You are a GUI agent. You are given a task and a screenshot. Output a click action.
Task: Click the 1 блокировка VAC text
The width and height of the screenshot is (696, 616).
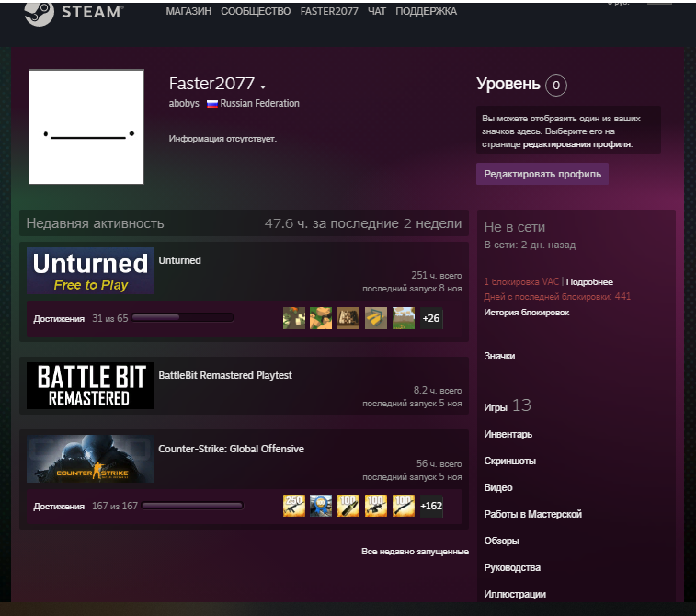coord(521,282)
